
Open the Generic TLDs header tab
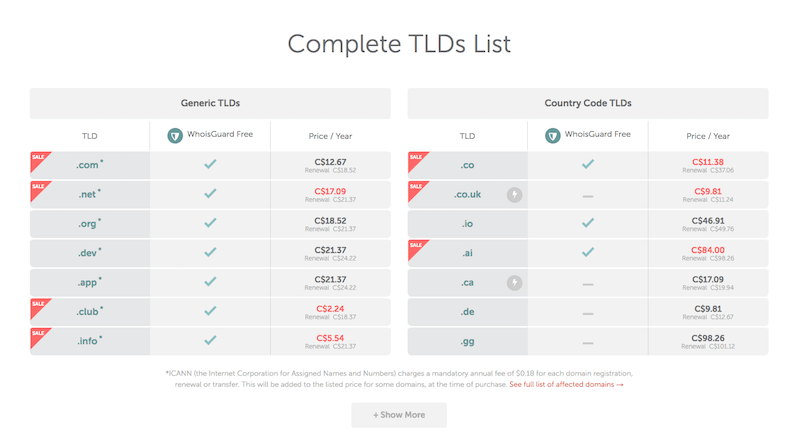[210, 104]
